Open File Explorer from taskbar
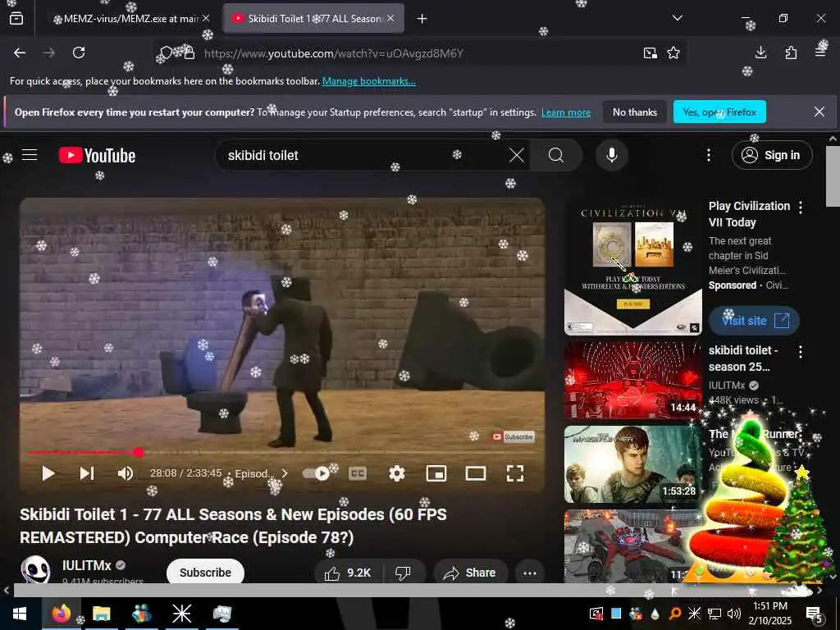The width and height of the screenshot is (840, 630). coord(101,614)
